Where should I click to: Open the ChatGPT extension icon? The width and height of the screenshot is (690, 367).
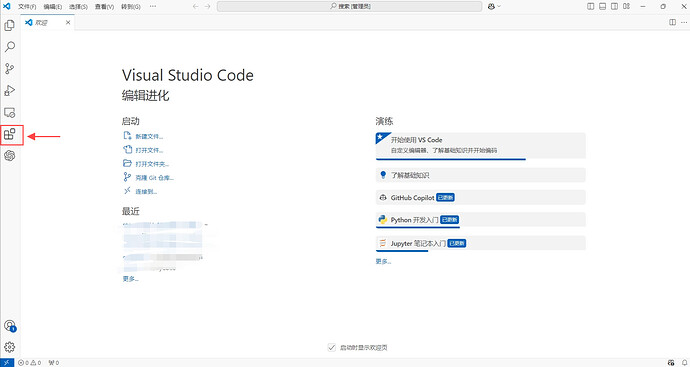(10, 155)
